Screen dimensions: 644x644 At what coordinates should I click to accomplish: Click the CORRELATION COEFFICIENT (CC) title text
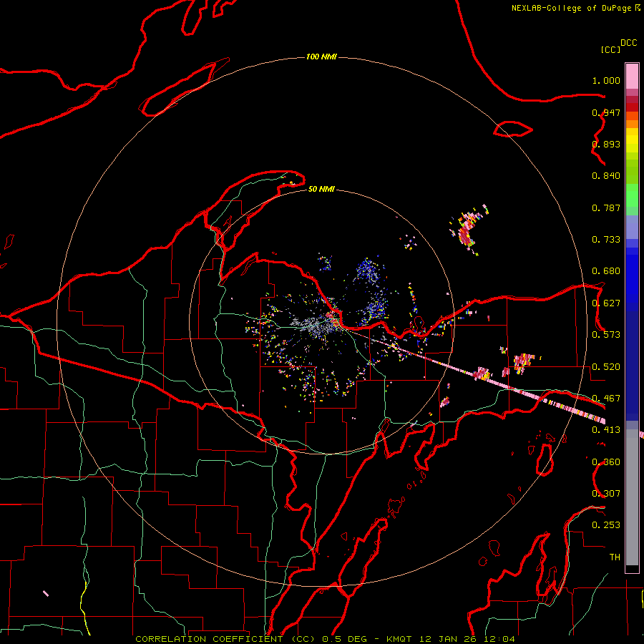[225, 639]
